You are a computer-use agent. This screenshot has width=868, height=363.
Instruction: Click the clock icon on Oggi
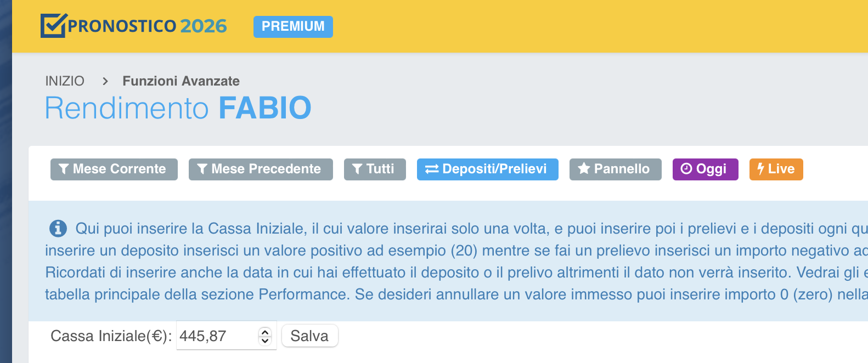pos(686,169)
